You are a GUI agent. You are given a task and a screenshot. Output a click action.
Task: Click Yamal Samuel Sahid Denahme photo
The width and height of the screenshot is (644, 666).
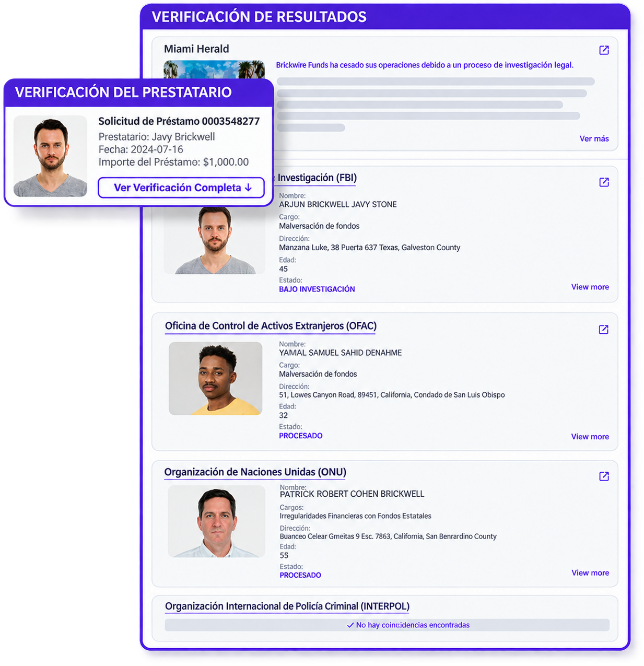tap(215, 379)
